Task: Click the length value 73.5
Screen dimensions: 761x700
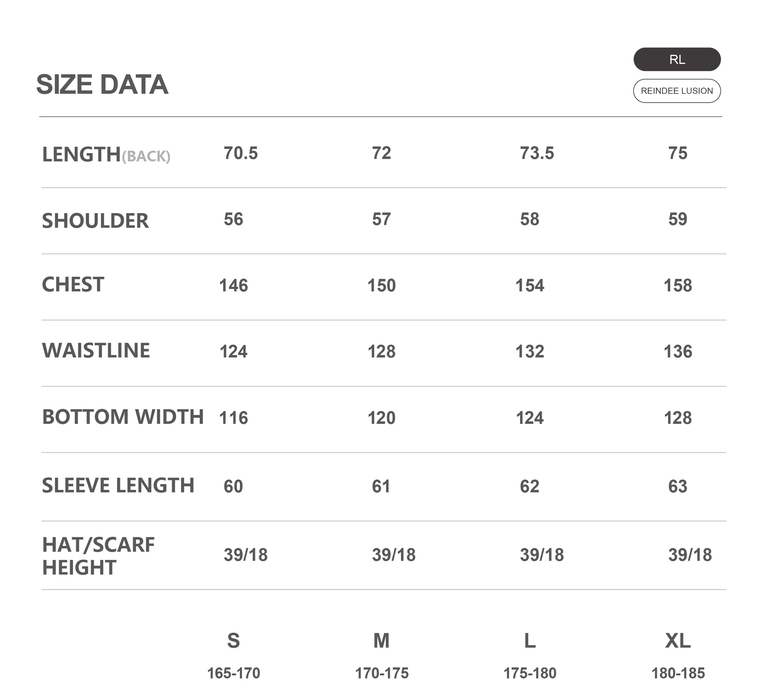Action: [x=537, y=153]
